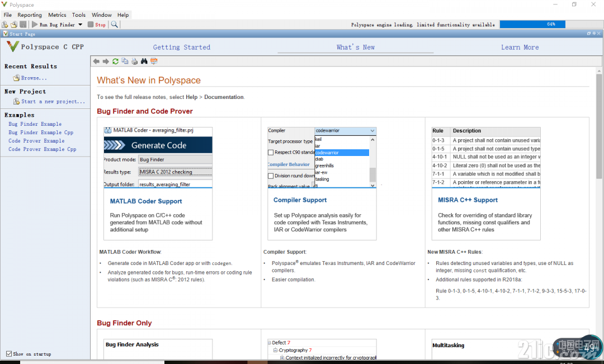This screenshot has width=604, height=364.
Task: Click the Polyspace green checkmark logo
Action: pos(12,46)
